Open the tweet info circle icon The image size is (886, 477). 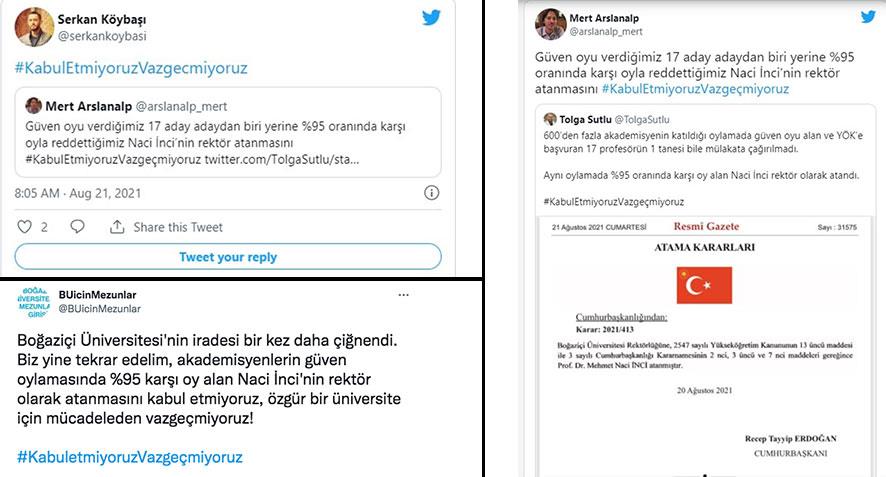pos(431,193)
